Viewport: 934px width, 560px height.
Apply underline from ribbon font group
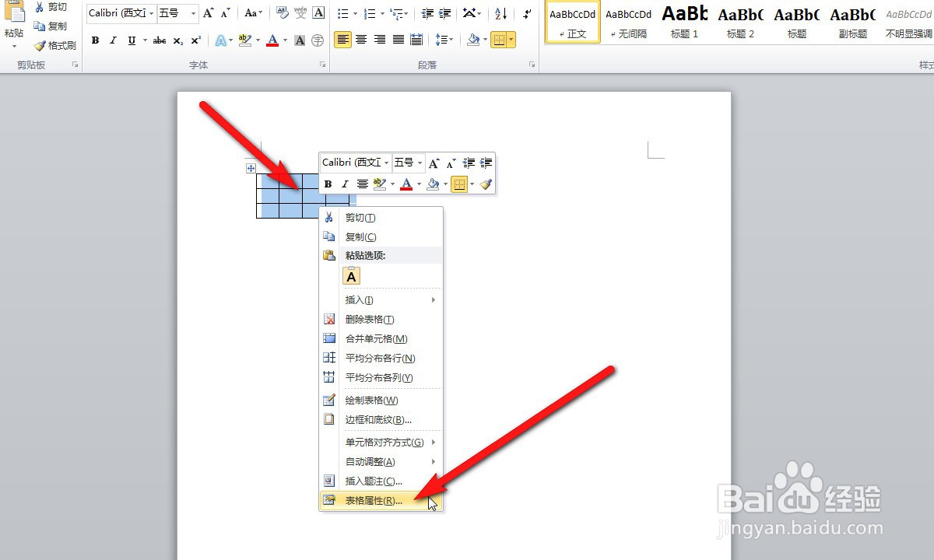[132, 40]
